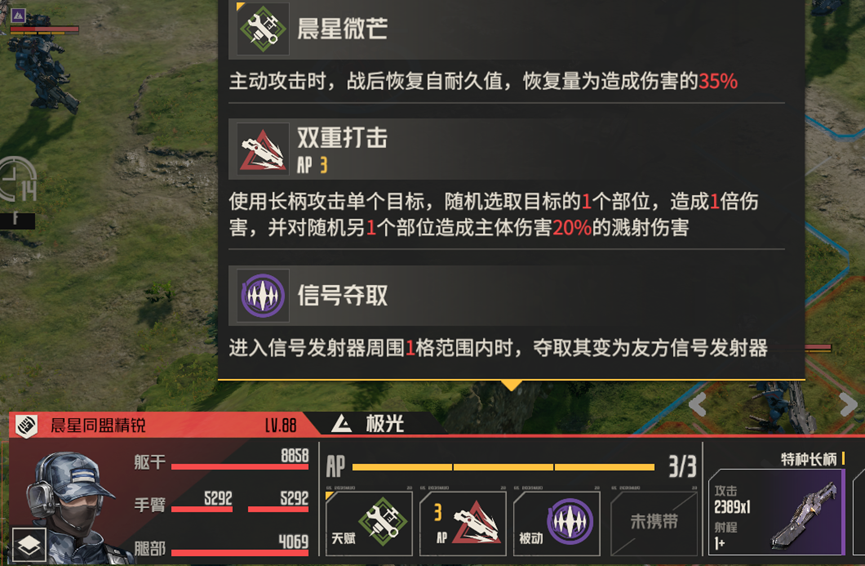Click the 躯干 torso durability bar
Viewport: 865px width, 566px height.
coord(239,467)
